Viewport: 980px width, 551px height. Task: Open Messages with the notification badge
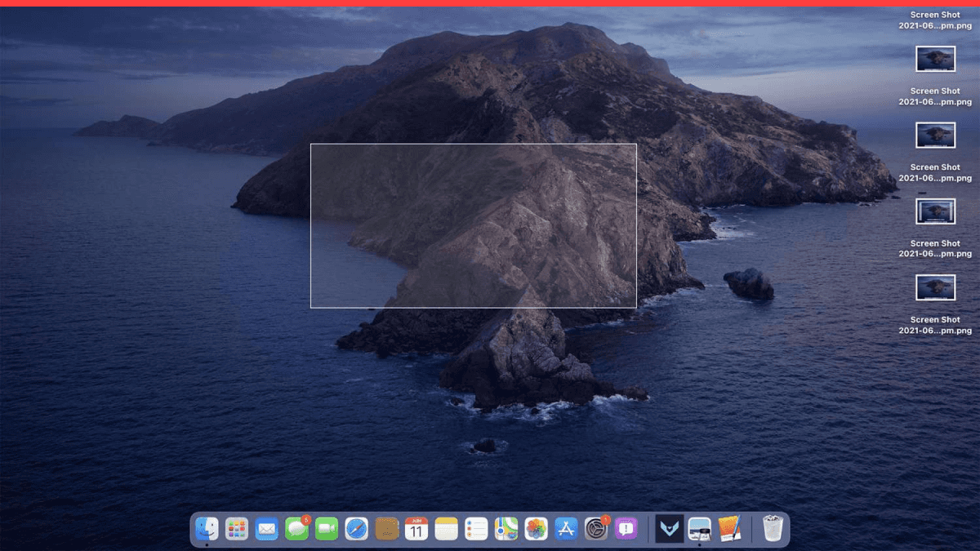pos(296,529)
